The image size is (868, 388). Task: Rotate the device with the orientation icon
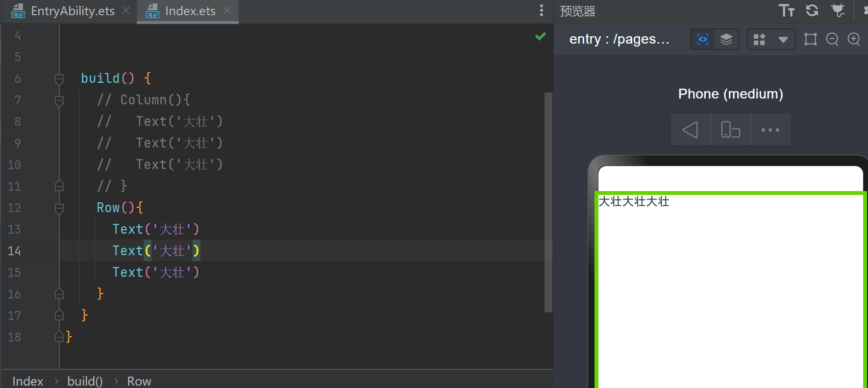pyautogui.click(x=730, y=130)
